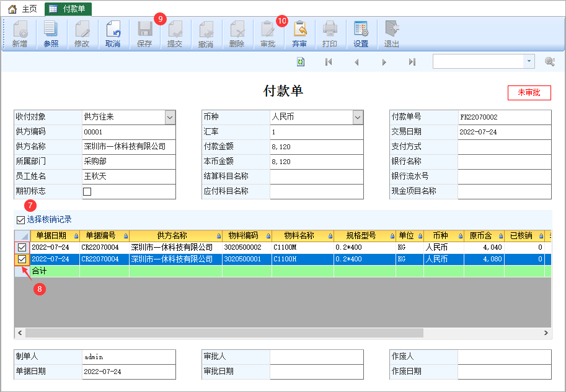
Task: Click the amount cell 4,080
Action: pos(484,259)
